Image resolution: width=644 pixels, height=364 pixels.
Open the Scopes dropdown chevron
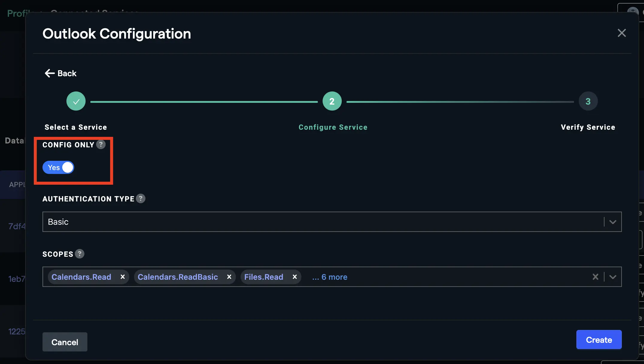point(613,277)
